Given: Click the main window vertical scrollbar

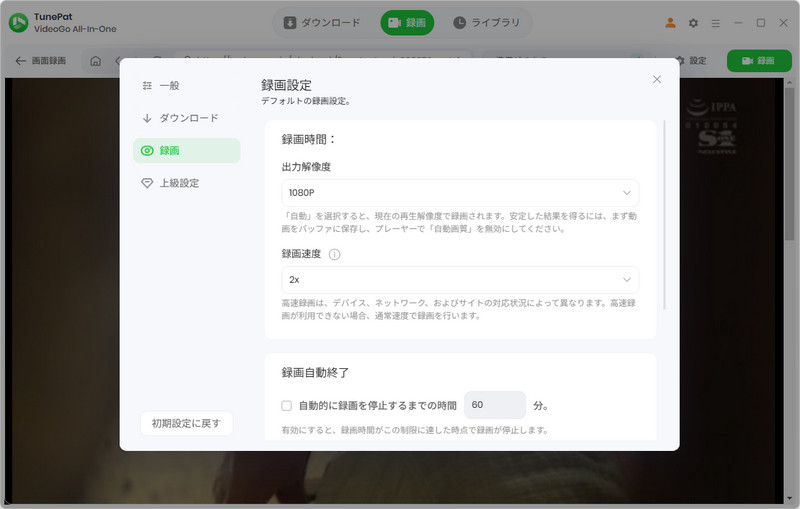Looking at the screenshot, I should 789,165.
